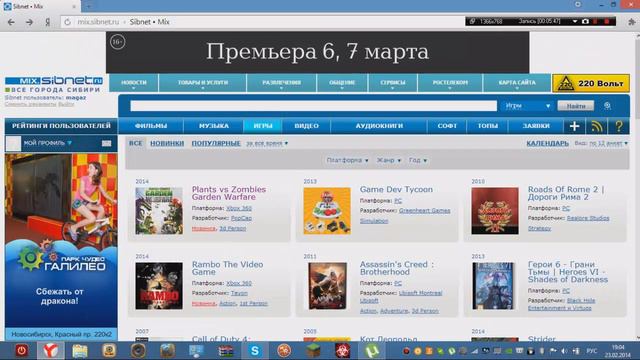This screenshot has width=640, height=360.
Task: Show Популярные games
Action: click(x=216, y=143)
